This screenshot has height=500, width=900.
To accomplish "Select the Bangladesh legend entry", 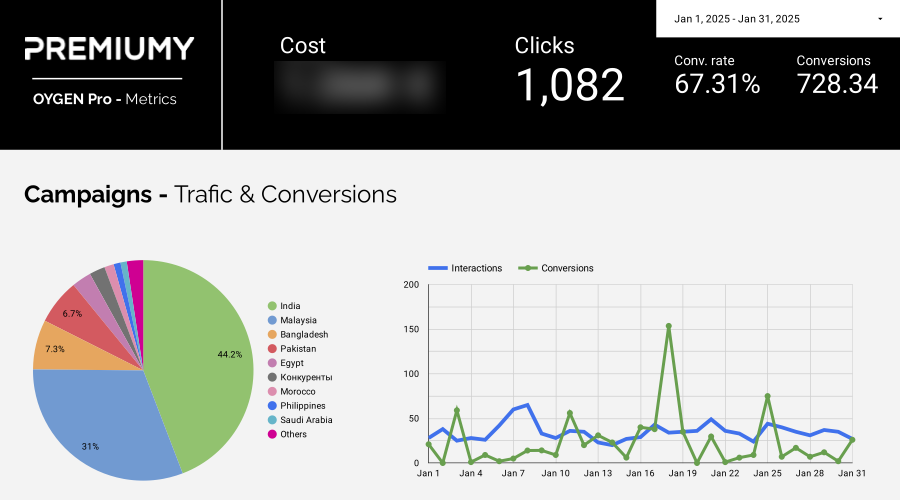I will 298,335.
